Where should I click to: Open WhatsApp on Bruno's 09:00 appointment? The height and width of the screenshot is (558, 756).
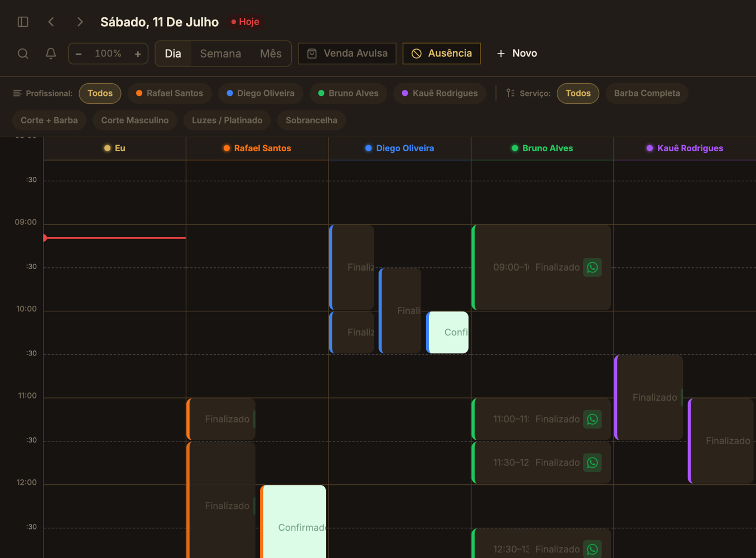coord(593,267)
